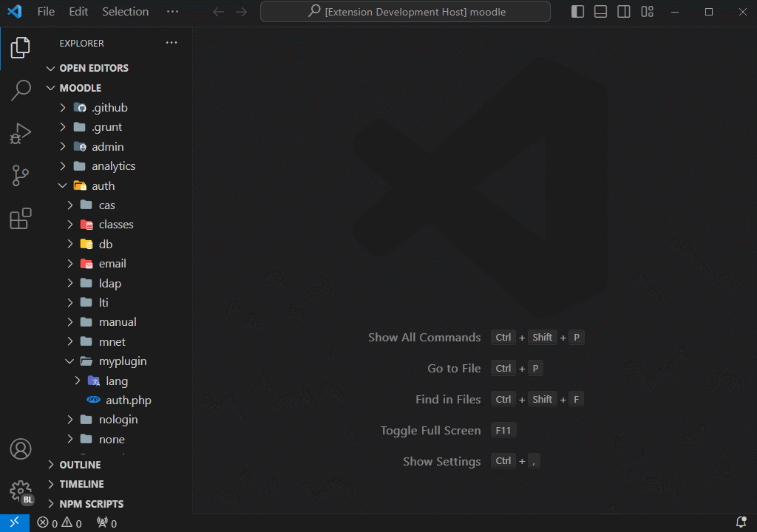This screenshot has height=532, width=757.
Task: Click the Show All Commands label
Action: click(x=424, y=338)
